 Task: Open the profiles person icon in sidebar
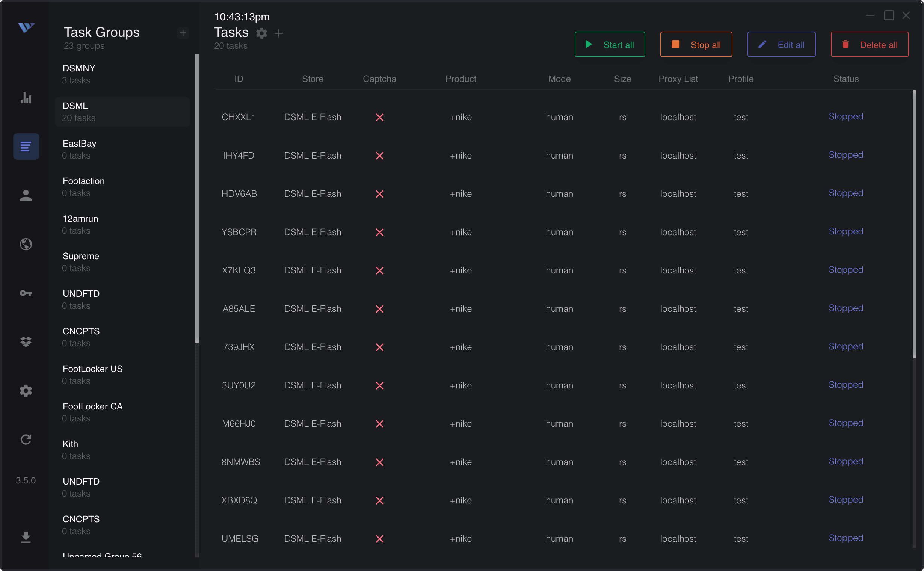(26, 195)
